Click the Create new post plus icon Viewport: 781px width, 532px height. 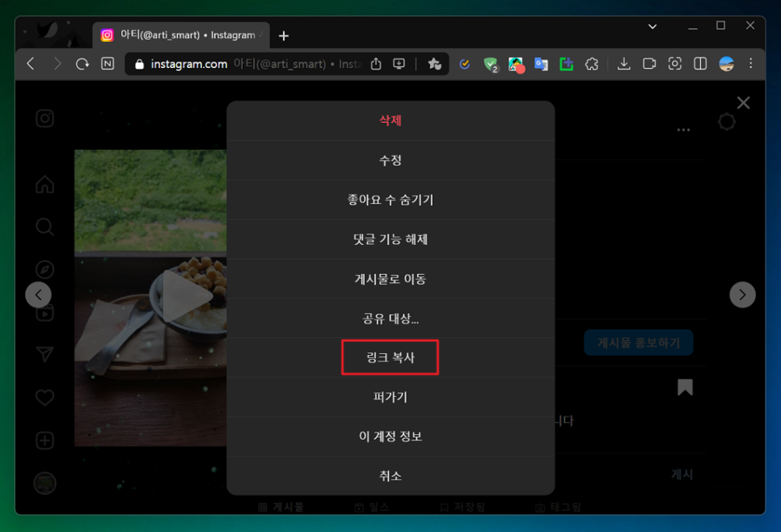(44, 441)
